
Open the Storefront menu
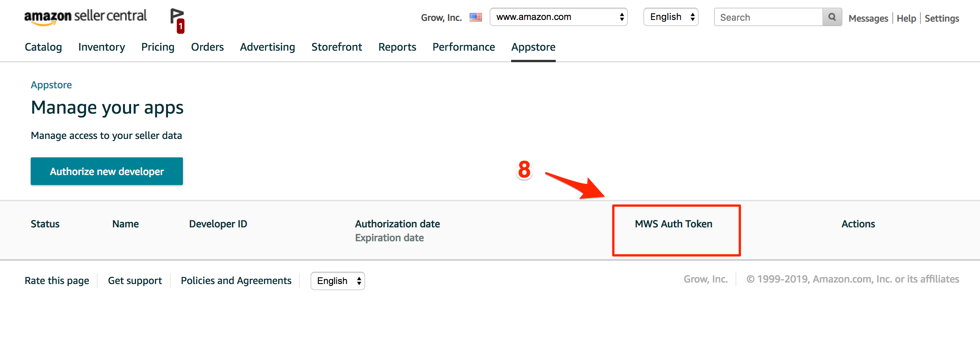[x=337, y=47]
